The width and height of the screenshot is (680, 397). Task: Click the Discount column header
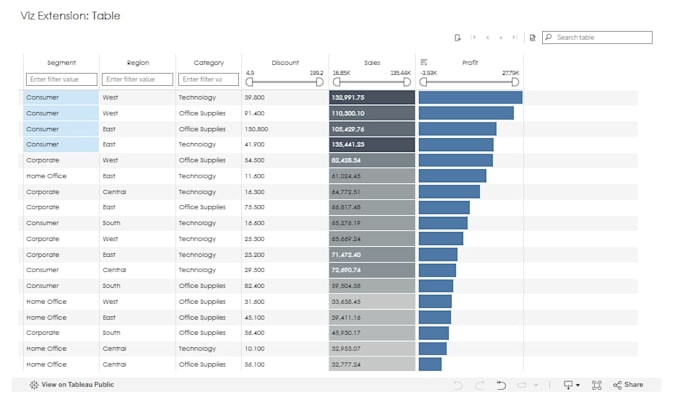[x=285, y=62]
